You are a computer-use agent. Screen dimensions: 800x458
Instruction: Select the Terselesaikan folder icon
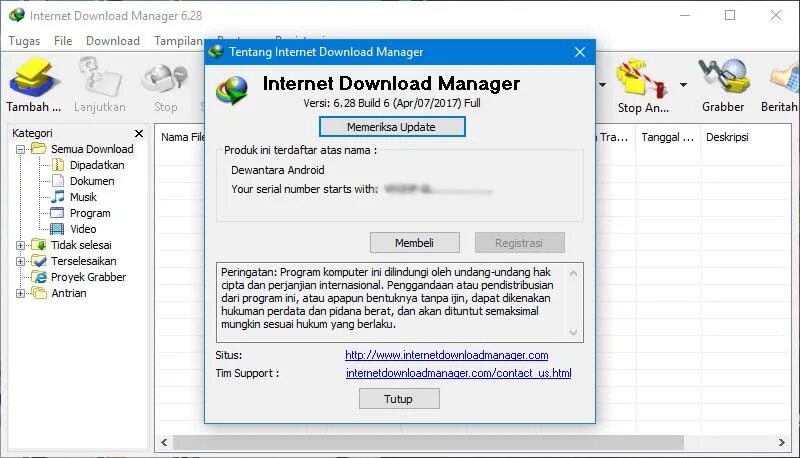click(x=39, y=261)
